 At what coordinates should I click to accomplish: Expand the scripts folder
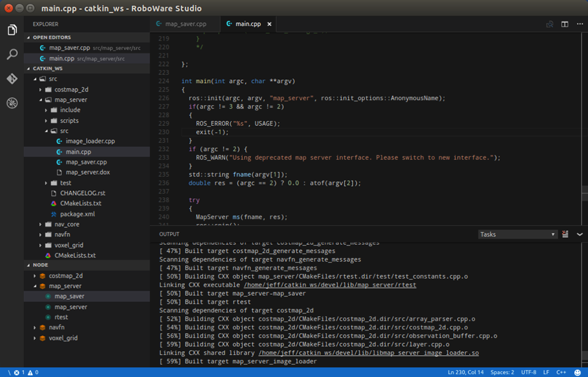46,121
